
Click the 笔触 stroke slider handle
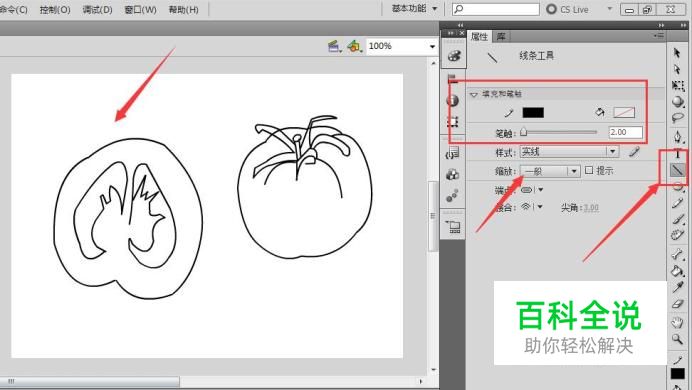pos(523,131)
